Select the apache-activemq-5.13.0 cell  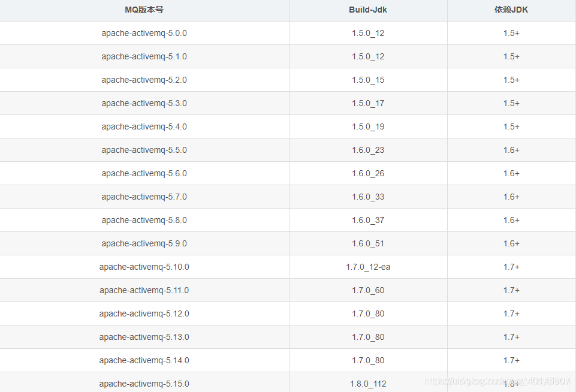pos(144,337)
